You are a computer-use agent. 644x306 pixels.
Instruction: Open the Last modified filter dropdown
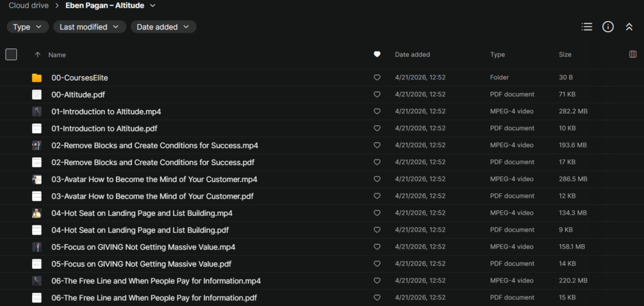[x=89, y=26]
